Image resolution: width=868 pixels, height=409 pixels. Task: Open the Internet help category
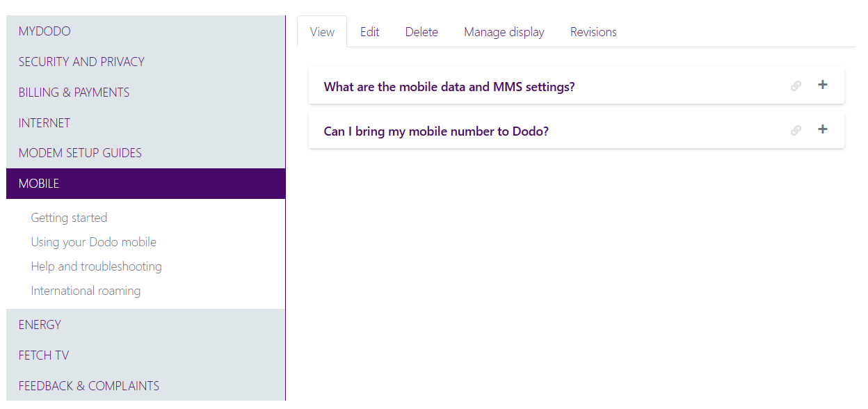45,123
